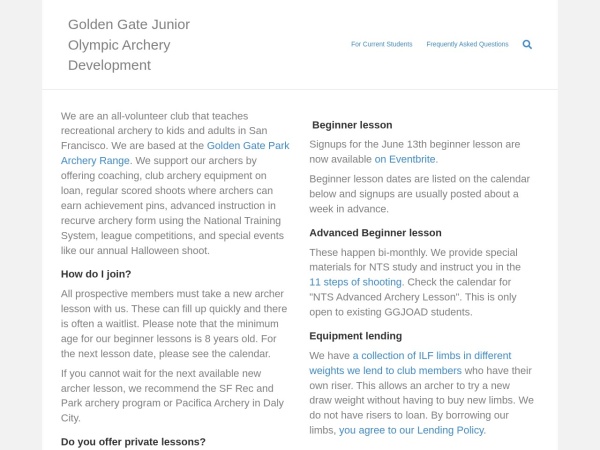This screenshot has height=450, width=600.
Task: Click the bi-monthly NTS study paragraph
Action: pyautogui.click(x=415, y=282)
